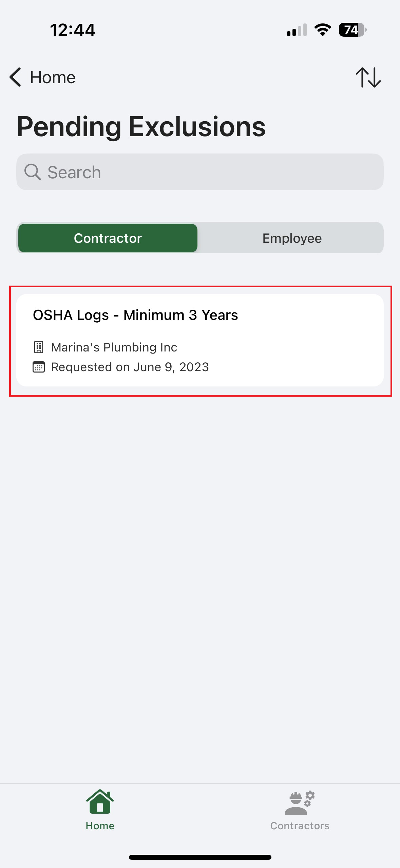Tap the Contractors label in bottom bar

(300, 826)
